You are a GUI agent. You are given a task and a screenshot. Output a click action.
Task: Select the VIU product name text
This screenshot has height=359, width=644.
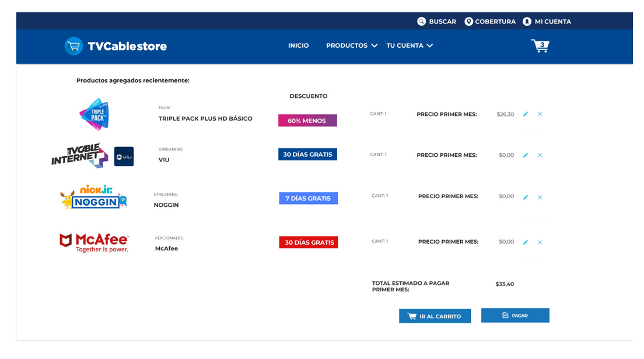(x=164, y=160)
